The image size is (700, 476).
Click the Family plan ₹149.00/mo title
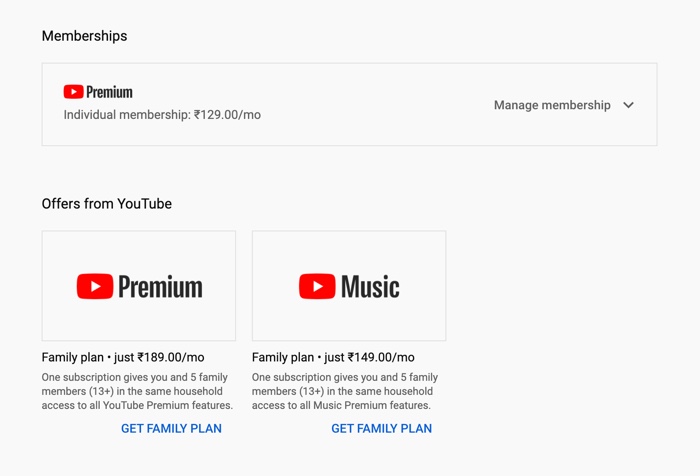tap(333, 357)
